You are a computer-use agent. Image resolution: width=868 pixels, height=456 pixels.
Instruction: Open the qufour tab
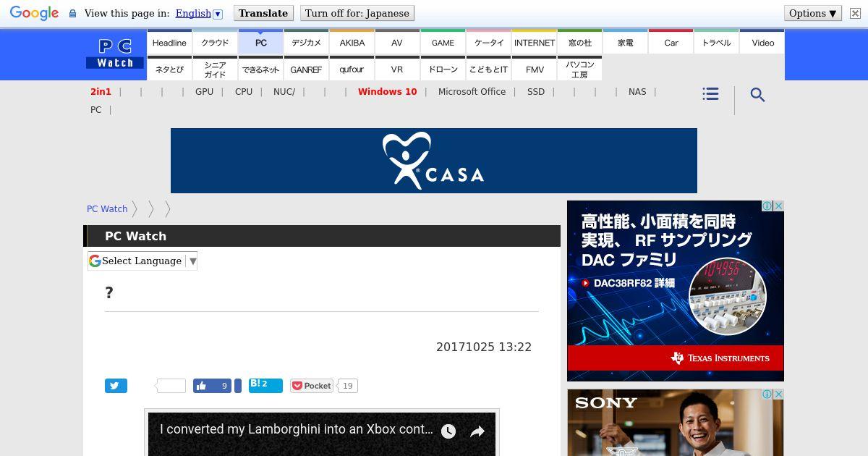[352, 69]
